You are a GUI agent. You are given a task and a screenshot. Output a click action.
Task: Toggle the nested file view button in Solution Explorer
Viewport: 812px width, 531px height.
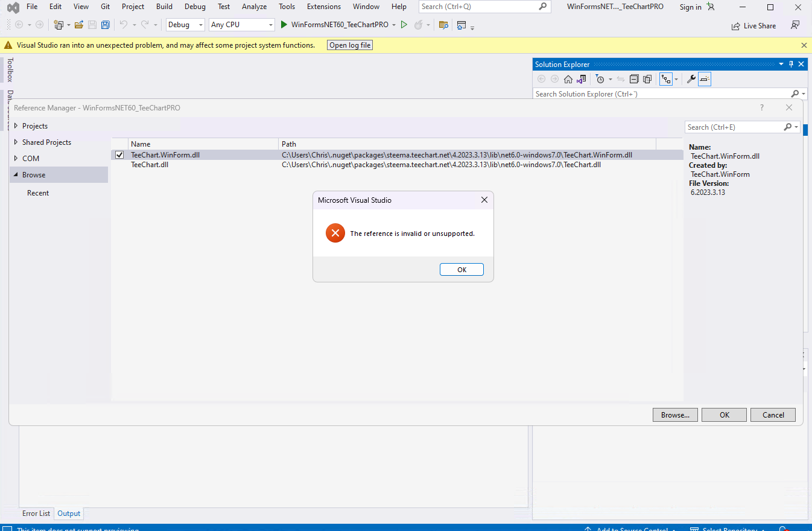666,79
